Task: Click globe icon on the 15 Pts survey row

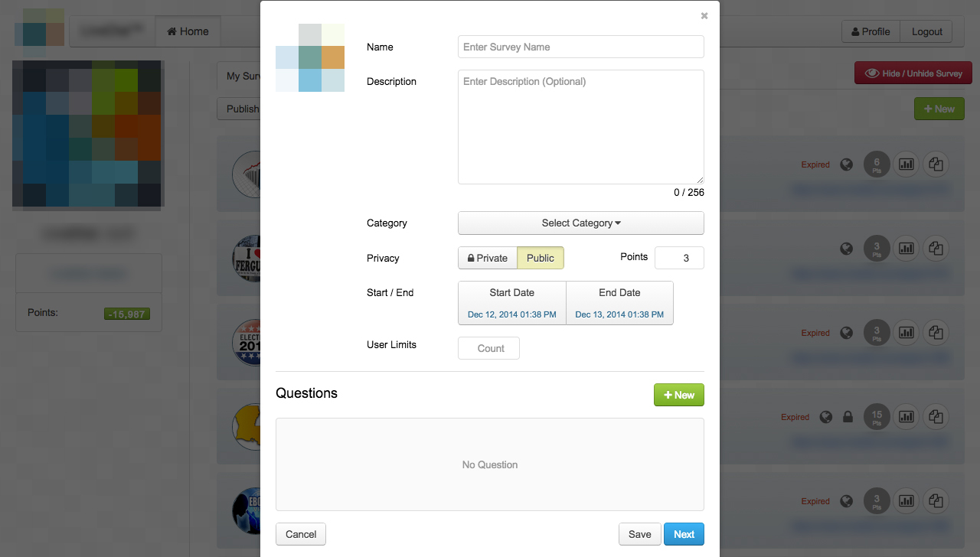Action: pyautogui.click(x=825, y=417)
